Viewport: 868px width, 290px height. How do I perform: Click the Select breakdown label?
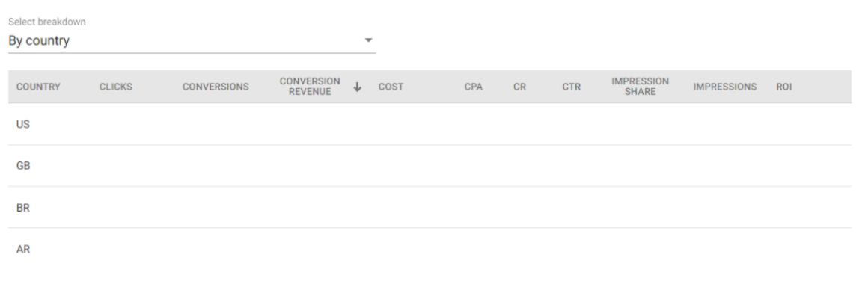click(x=47, y=22)
